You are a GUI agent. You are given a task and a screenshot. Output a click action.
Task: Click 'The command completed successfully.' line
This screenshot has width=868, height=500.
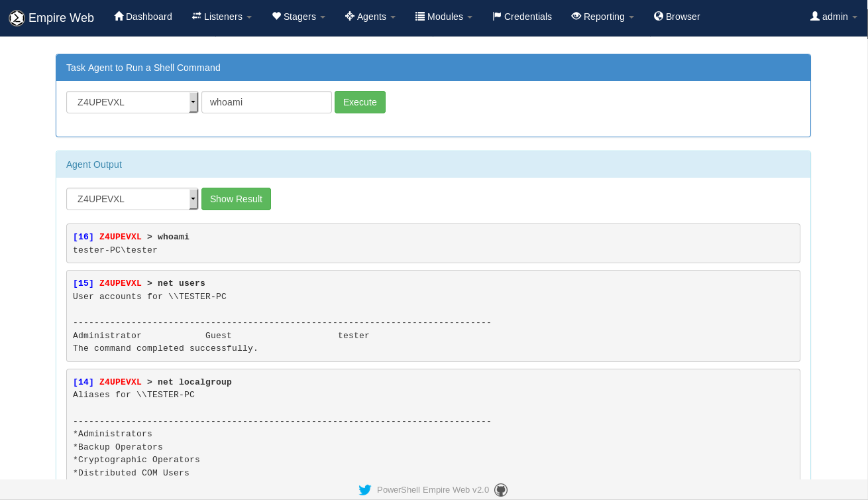[166, 348]
